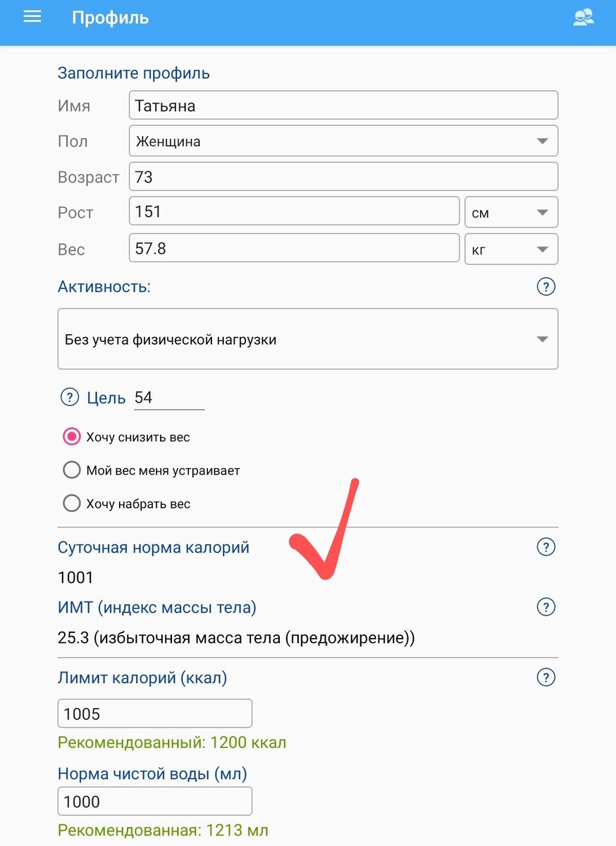Tap recommended 1213 мл water text
The width and height of the screenshot is (616, 846).
pos(163,830)
